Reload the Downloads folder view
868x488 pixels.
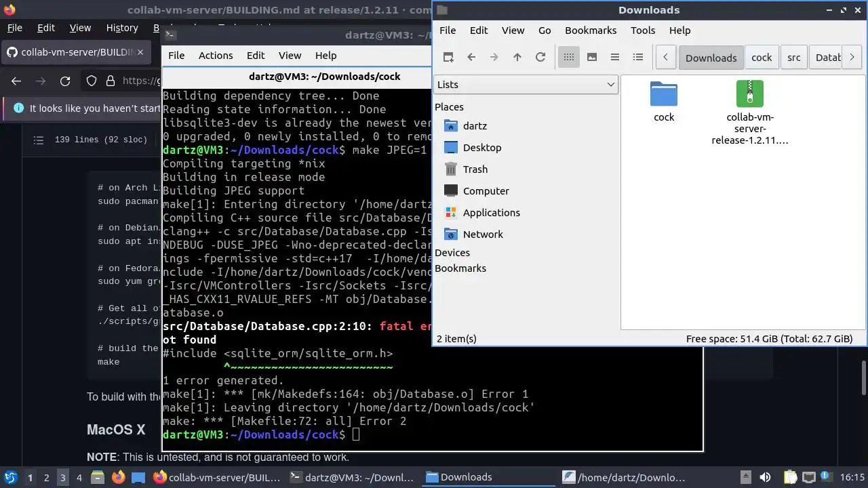pyautogui.click(x=540, y=58)
